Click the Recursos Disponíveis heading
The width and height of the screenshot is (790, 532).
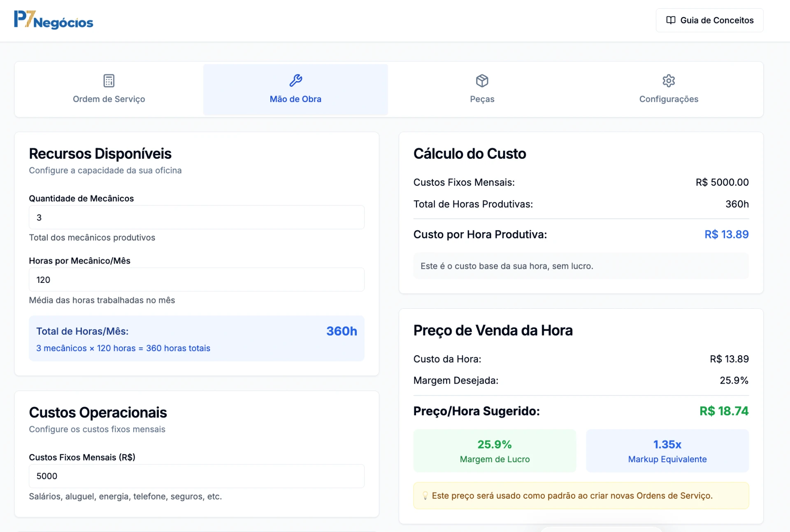tap(100, 153)
